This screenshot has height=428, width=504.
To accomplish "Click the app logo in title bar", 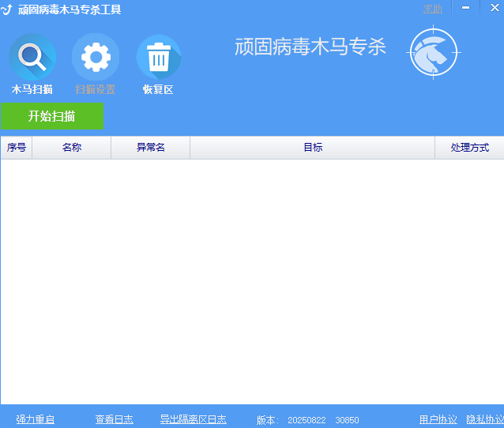I will (6, 9).
